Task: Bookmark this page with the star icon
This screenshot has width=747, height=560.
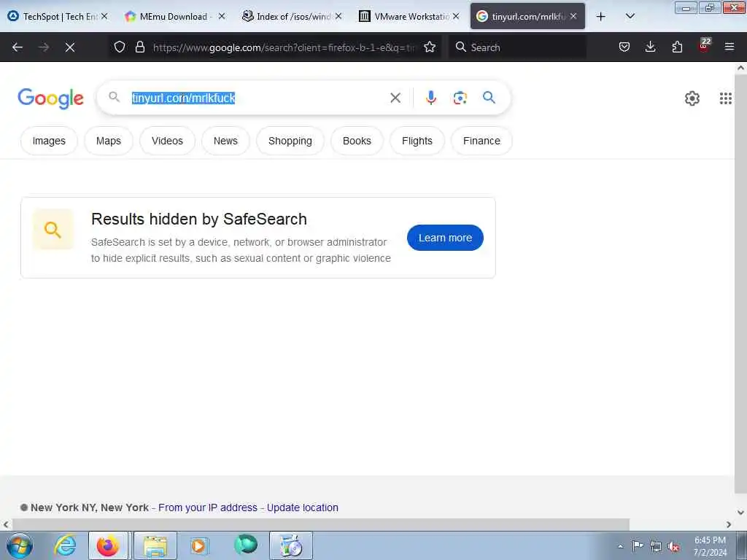Action: tap(430, 47)
